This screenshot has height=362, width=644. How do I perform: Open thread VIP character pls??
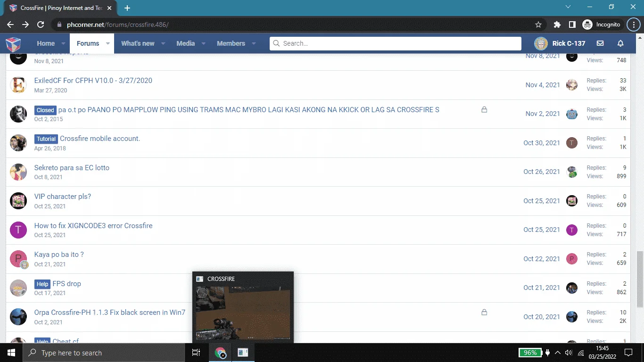coord(63,197)
